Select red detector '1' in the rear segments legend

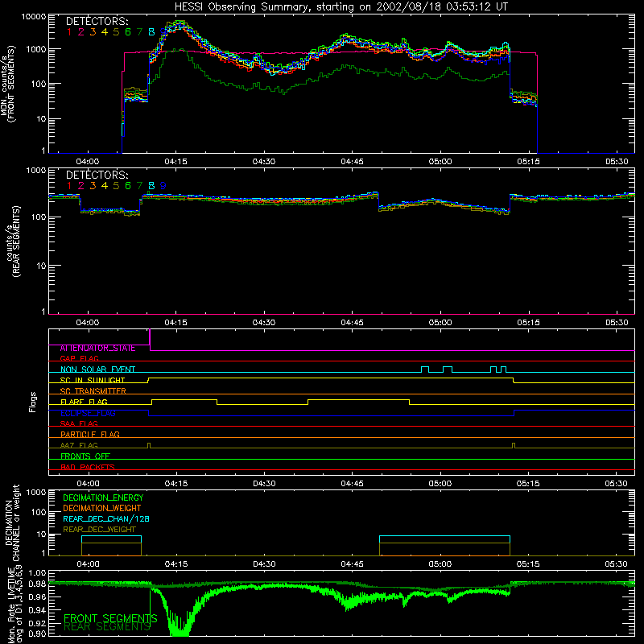(69, 186)
